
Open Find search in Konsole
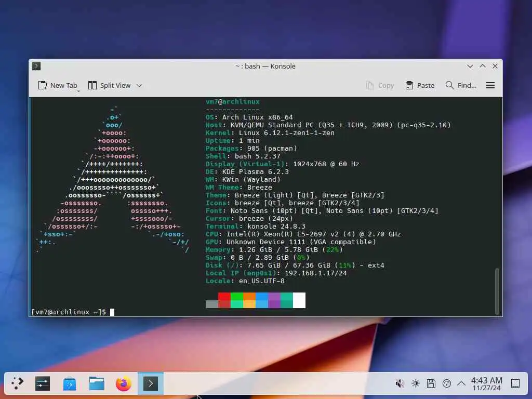point(461,86)
